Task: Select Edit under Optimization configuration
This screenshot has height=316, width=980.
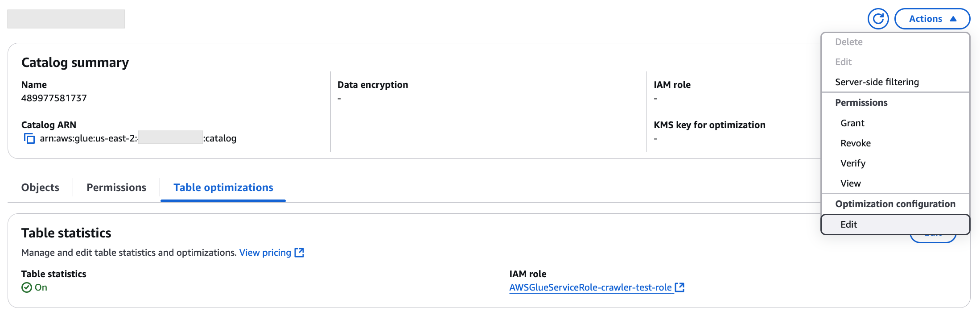Action: click(848, 225)
